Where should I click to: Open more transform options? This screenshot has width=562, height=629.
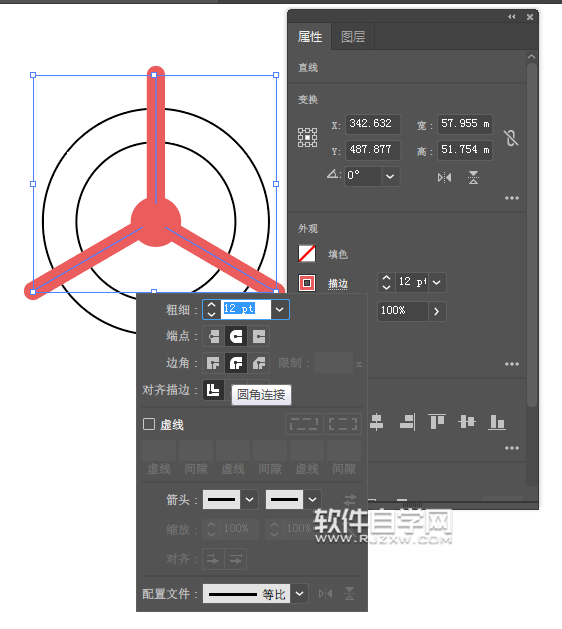click(x=512, y=198)
